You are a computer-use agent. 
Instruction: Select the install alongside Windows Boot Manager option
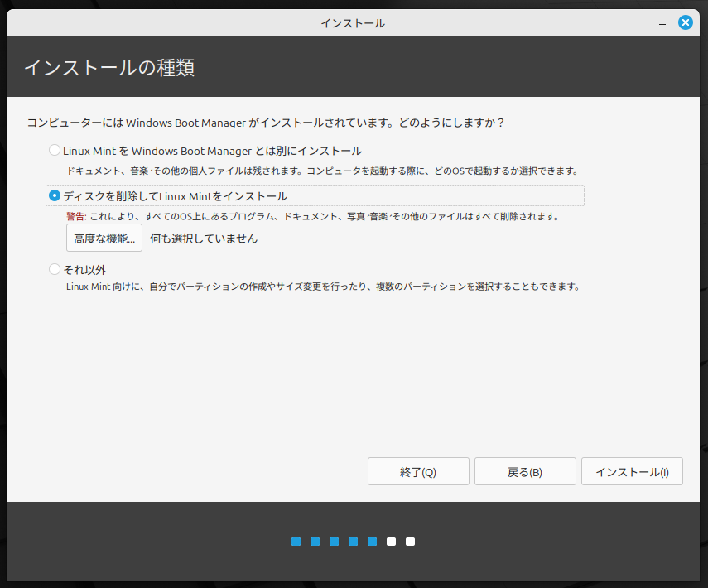pyautogui.click(x=55, y=151)
